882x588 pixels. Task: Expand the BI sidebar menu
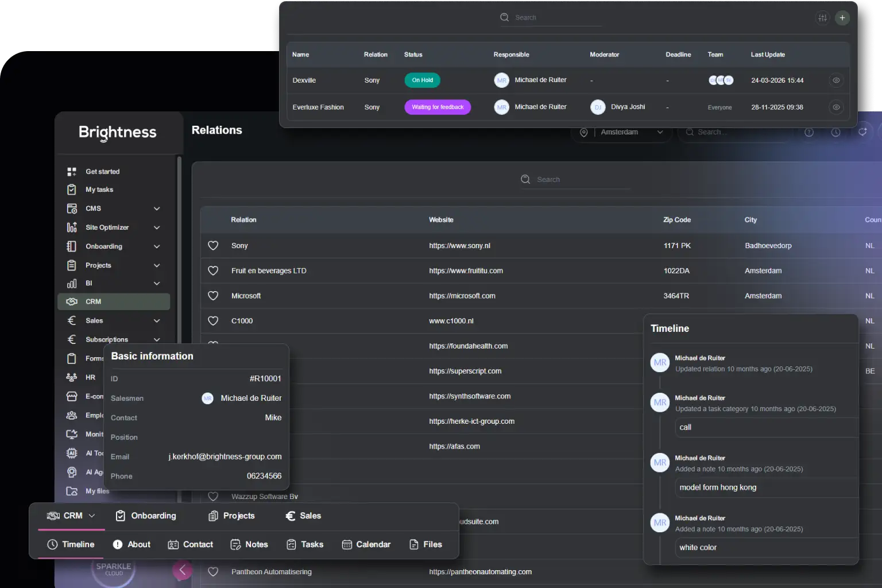point(157,283)
